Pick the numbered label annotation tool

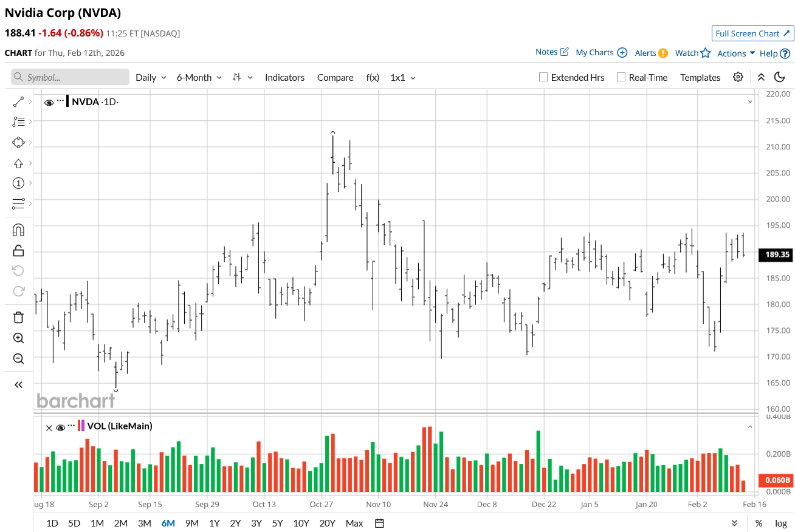coord(18,183)
